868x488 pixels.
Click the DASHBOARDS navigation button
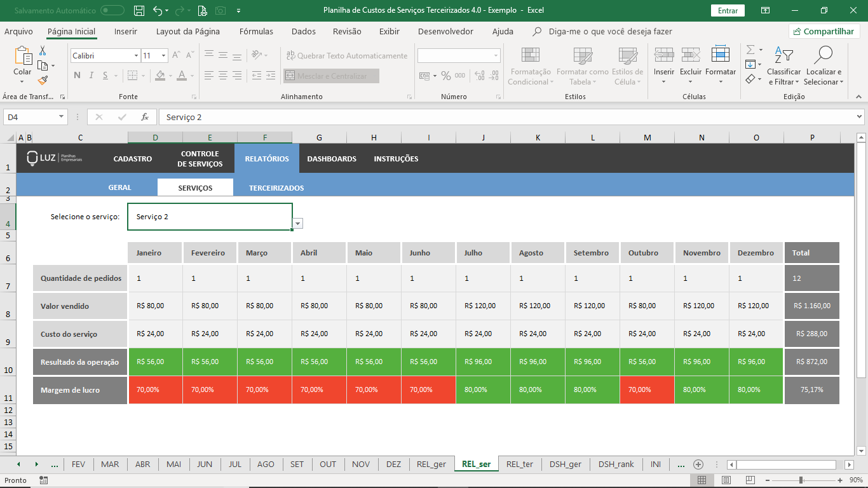332,159
